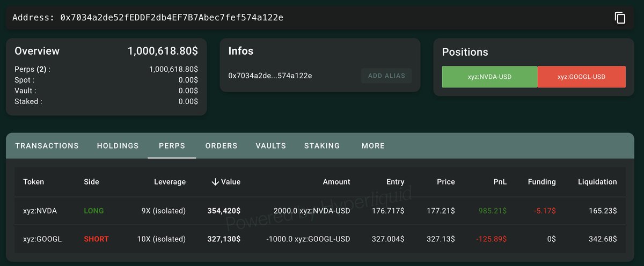Click the xyz:GOOGL token in table

[x=42, y=239]
